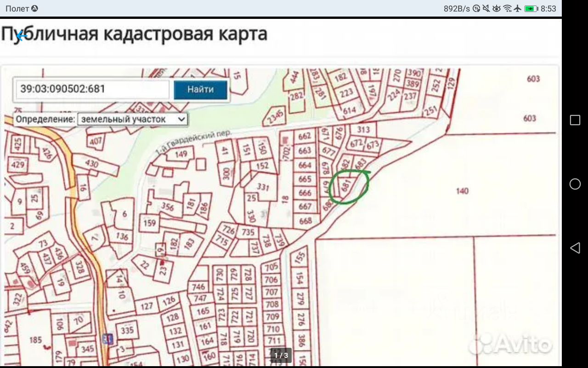
Task: Tap the eye comfort icon in status bar
Action: point(496,8)
